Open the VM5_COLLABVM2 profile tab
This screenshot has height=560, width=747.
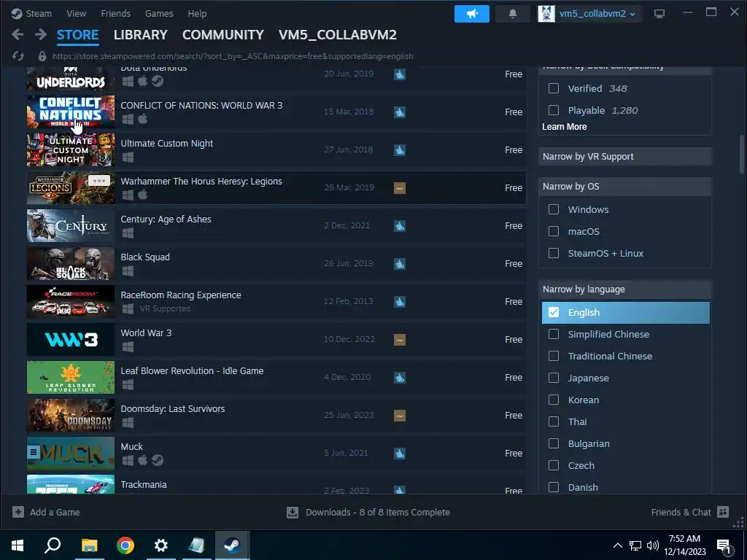coord(338,35)
